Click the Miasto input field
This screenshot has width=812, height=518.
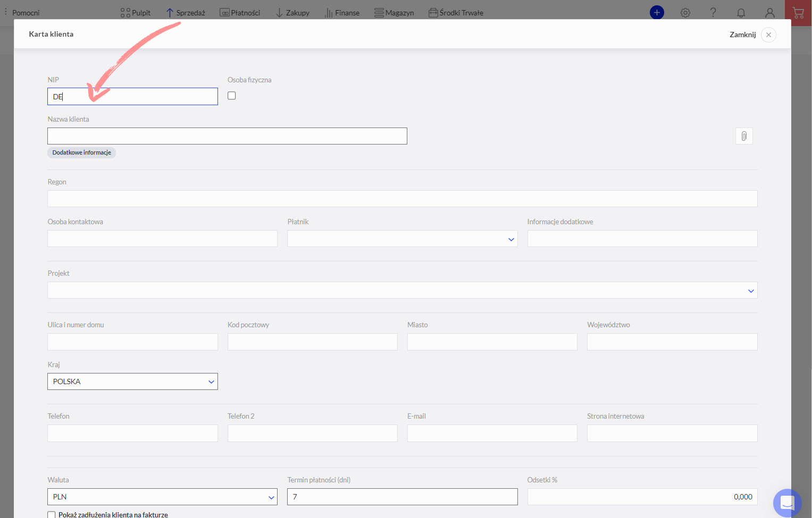pyautogui.click(x=492, y=342)
